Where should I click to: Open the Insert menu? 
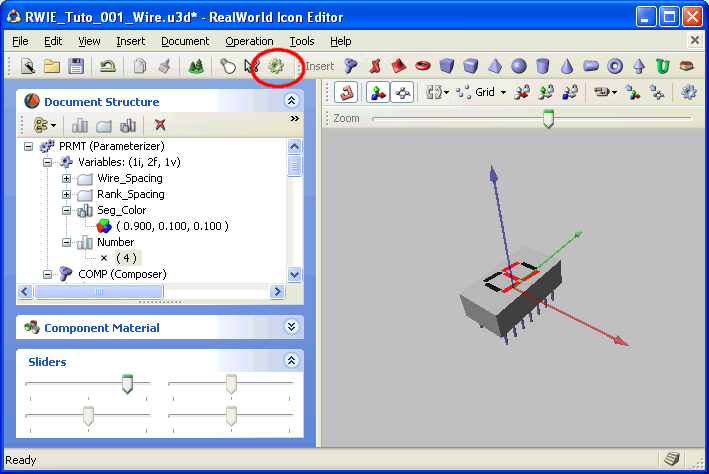point(131,41)
